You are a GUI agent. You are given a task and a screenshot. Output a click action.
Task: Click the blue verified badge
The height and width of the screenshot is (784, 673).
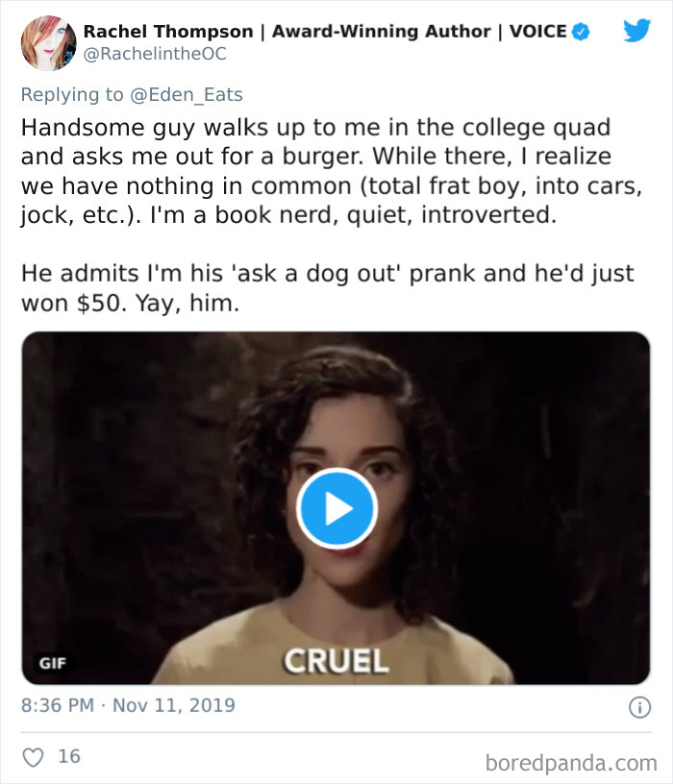pyautogui.click(x=581, y=32)
